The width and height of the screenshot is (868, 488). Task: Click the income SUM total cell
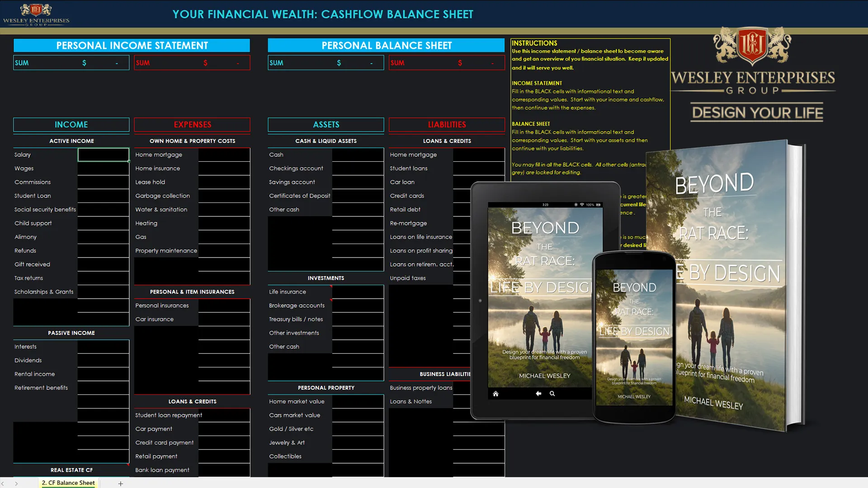pos(71,63)
